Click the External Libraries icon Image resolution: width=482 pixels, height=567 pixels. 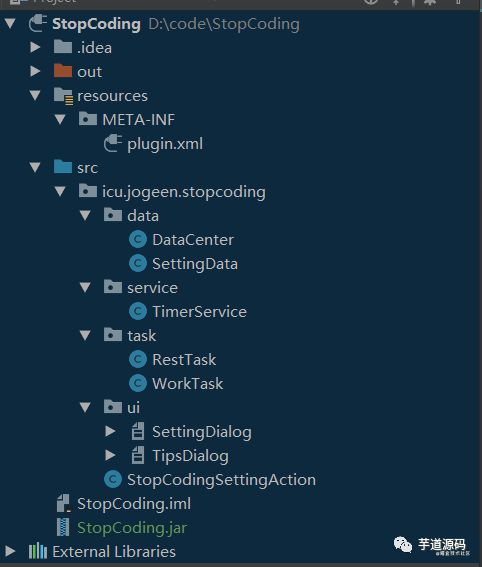pos(38,551)
